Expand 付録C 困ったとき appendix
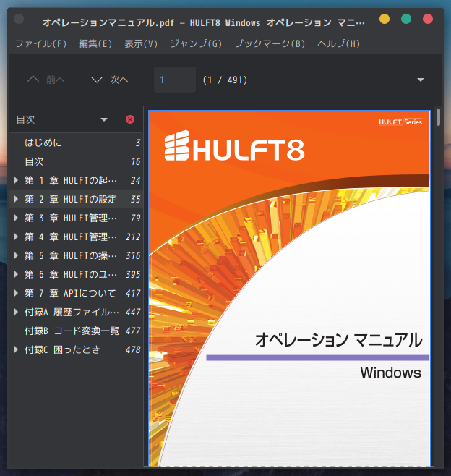451x476 pixels. click(16, 349)
